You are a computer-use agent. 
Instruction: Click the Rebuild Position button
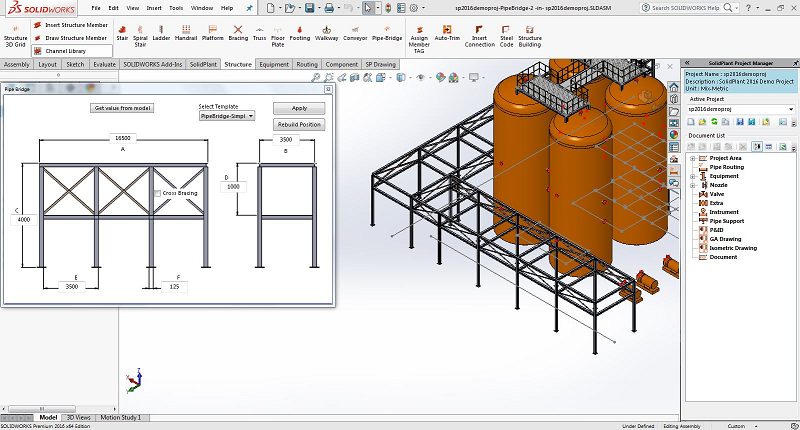point(299,124)
